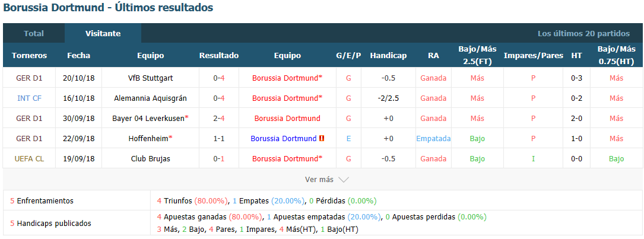This screenshot has width=644, height=239.
Task: Click the Handicap column header
Action: click(x=388, y=55)
